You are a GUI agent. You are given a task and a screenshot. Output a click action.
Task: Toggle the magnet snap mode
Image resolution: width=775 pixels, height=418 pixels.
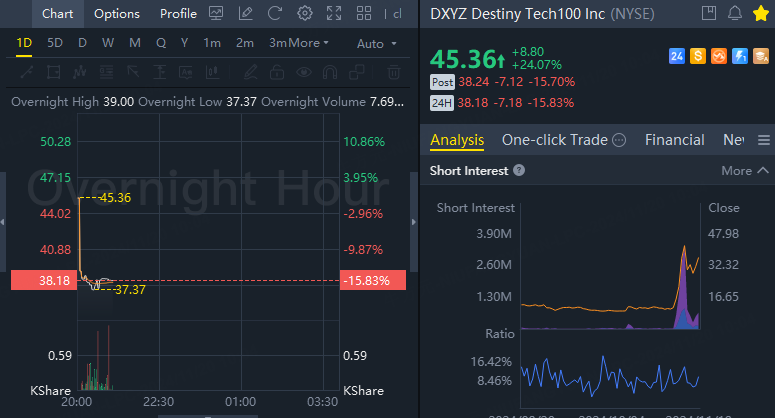pos(330,73)
